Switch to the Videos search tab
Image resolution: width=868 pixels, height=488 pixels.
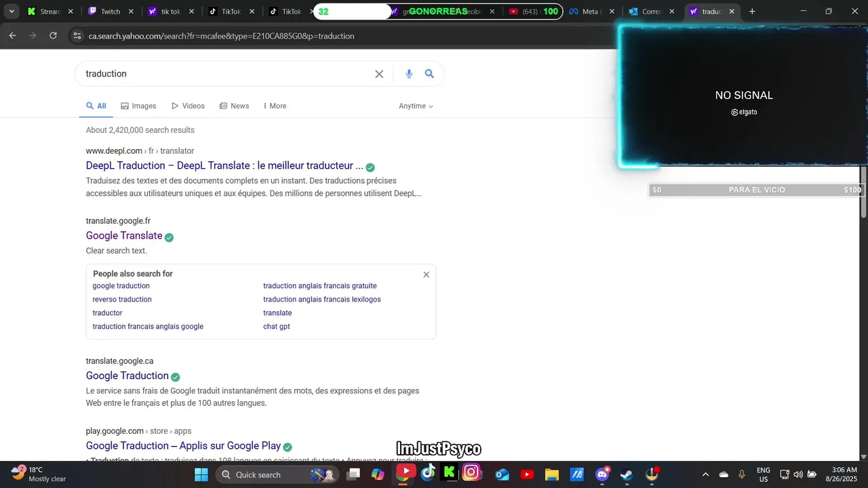pos(188,106)
